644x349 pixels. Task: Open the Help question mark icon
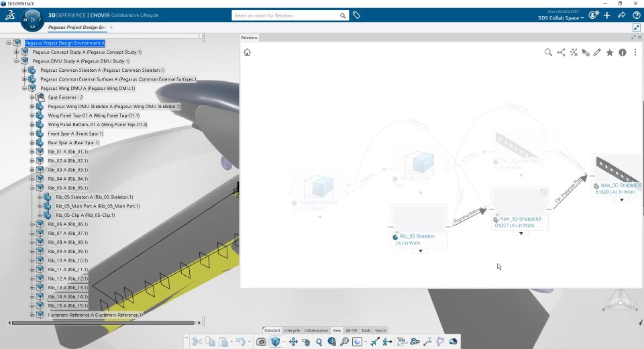click(x=636, y=15)
